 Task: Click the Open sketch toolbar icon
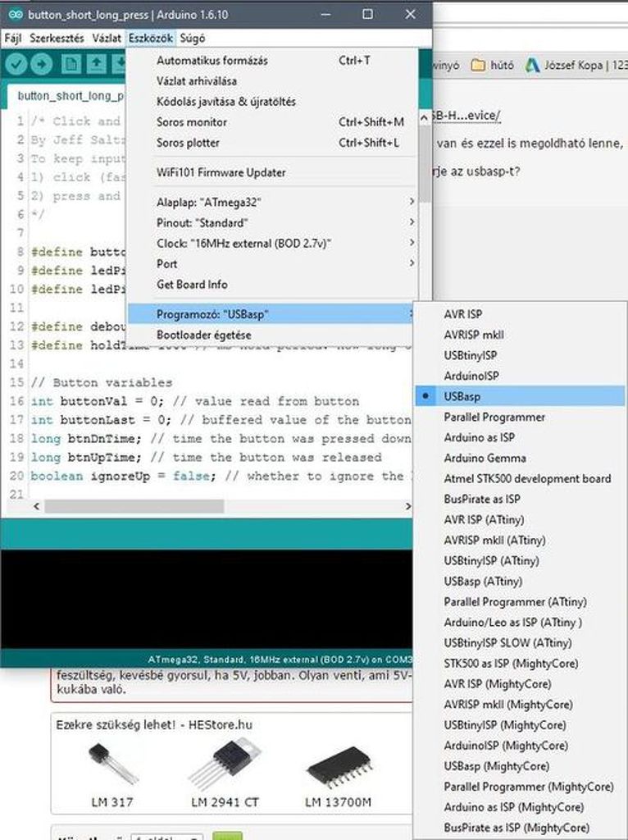click(x=97, y=64)
